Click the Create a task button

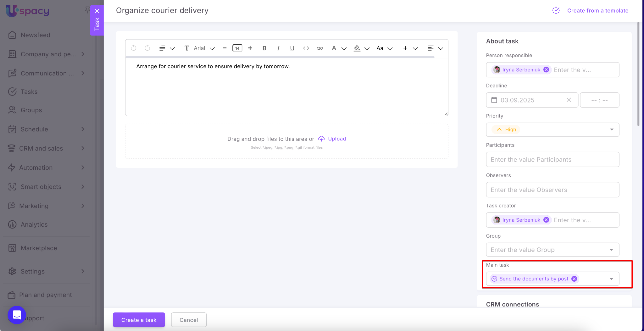coord(139,320)
